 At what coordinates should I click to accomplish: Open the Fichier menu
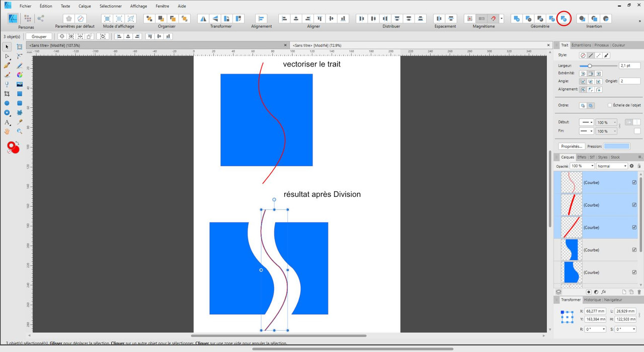point(26,6)
